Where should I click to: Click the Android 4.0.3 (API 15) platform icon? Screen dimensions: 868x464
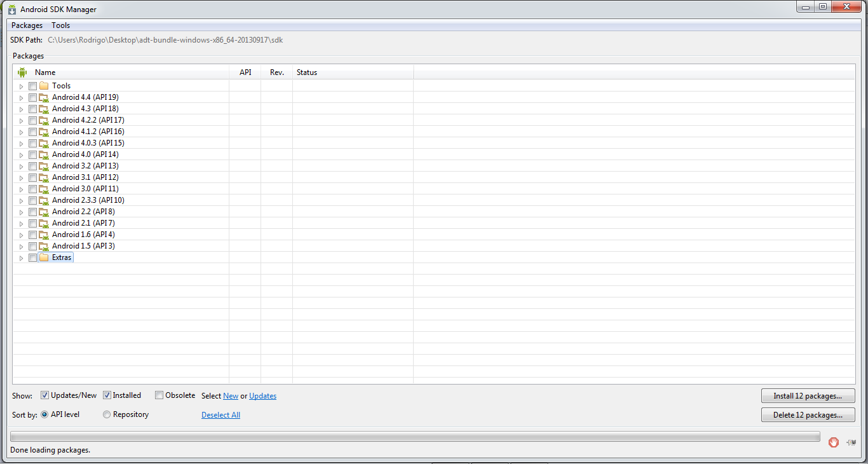click(44, 143)
